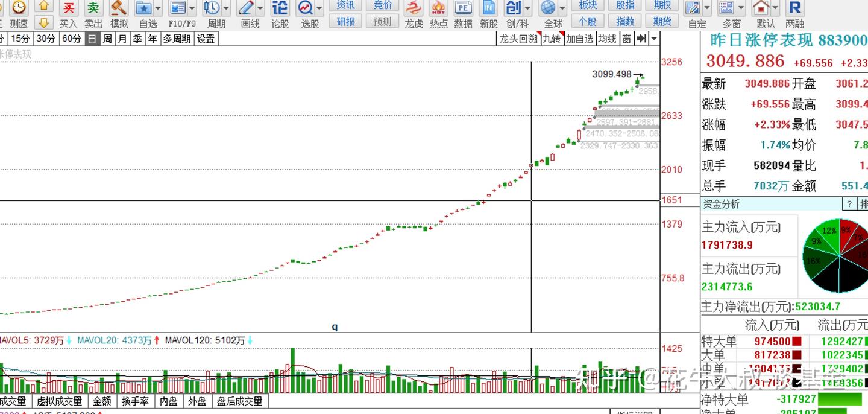Open the 数据 PE data icon

[463, 8]
